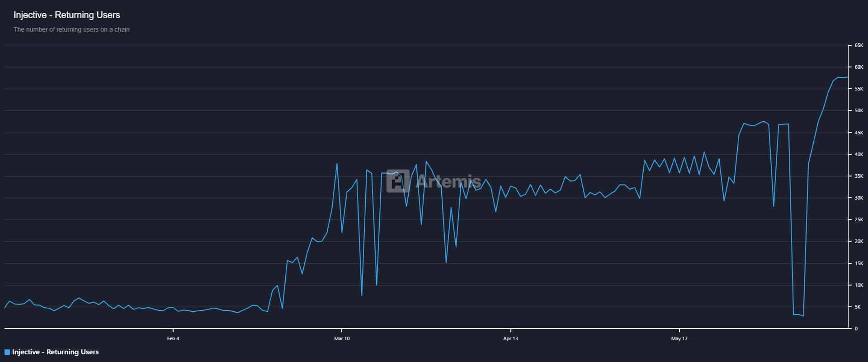
Task: Click the '65K' y-axis label
Action: 859,45
